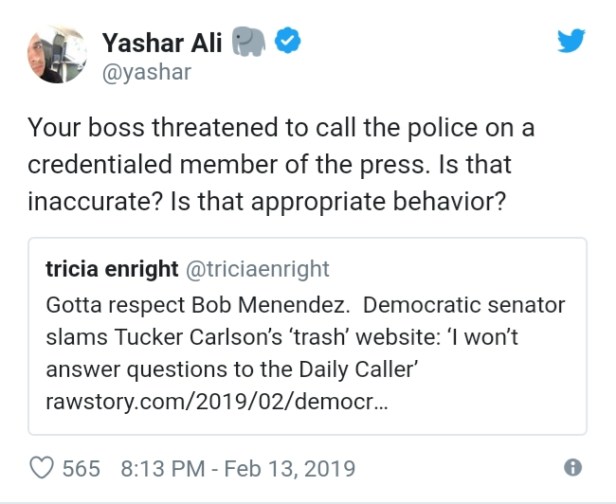The height and width of the screenshot is (504, 616).
Task: Visit the @triciaenright handle
Action: [257, 269]
